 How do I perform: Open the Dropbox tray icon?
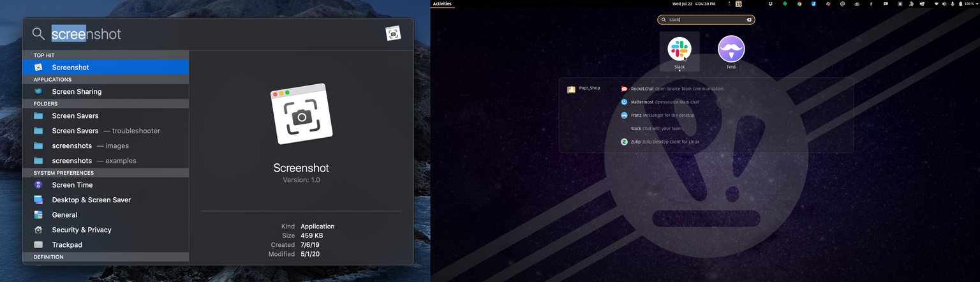[771, 4]
